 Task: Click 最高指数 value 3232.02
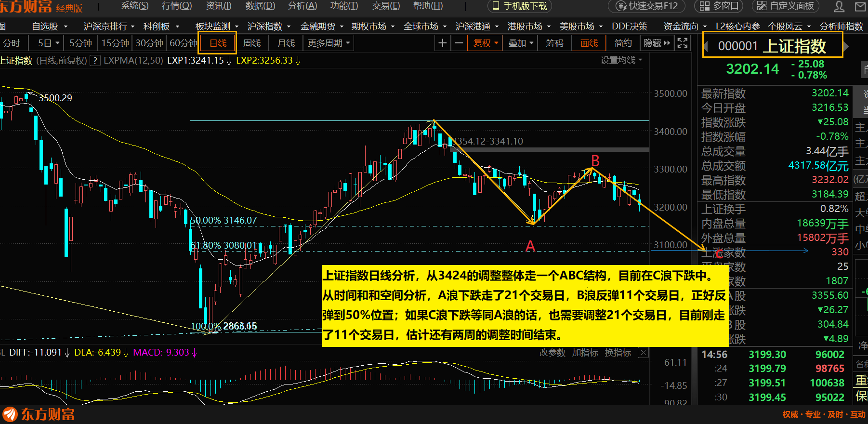[x=830, y=180]
